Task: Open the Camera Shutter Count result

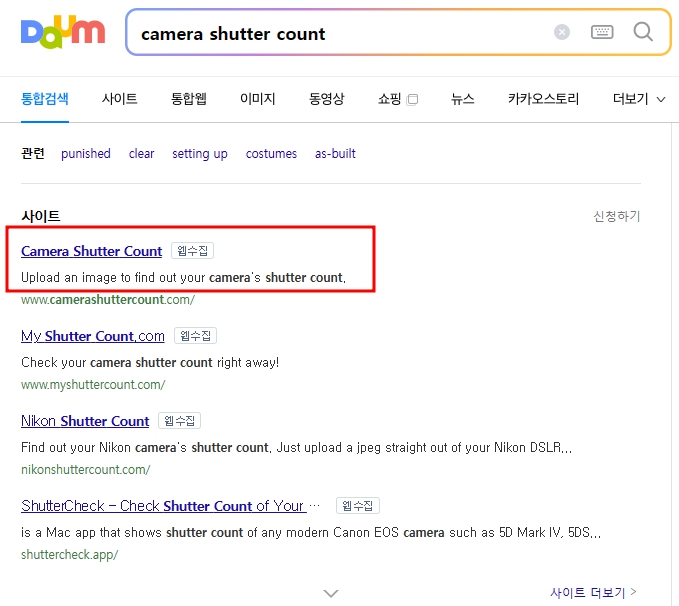Action: tap(91, 251)
